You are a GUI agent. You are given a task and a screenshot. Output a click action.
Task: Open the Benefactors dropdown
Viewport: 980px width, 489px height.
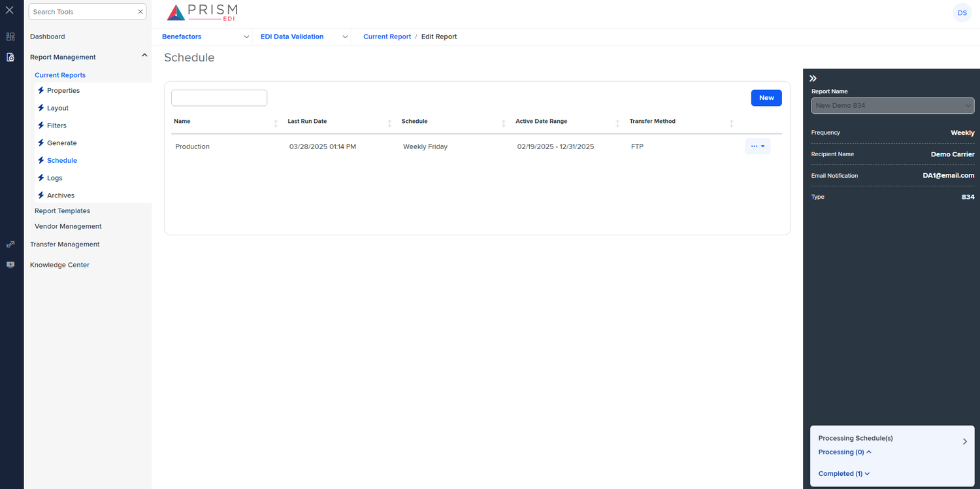[246, 37]
